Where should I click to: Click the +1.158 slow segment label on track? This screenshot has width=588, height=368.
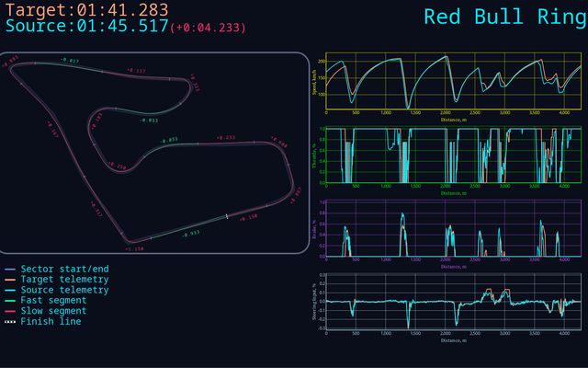click(x=134, y=248)
